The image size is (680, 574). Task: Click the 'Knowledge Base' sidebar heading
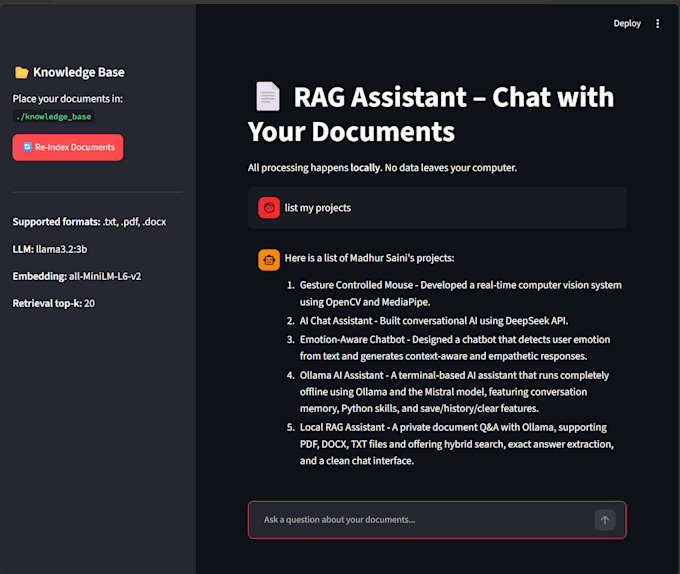78,72
